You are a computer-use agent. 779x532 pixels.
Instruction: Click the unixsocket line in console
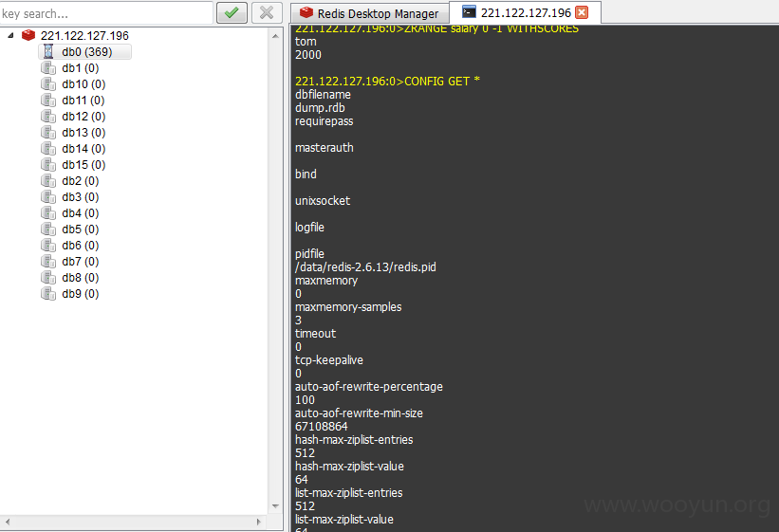point(323,201)
